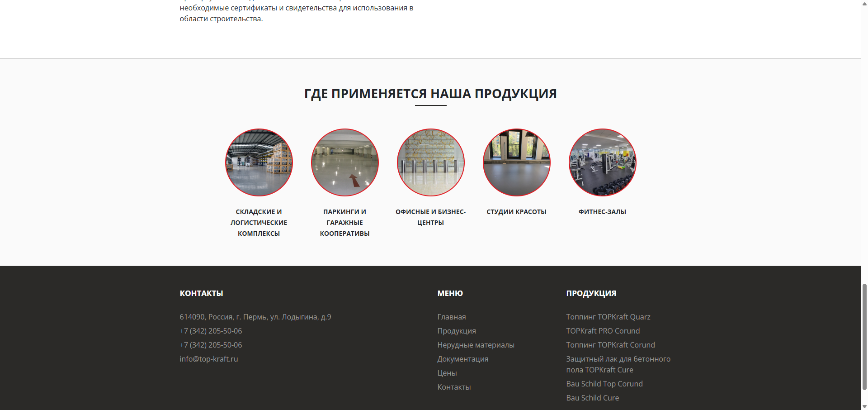Open the 'Главная' footer menu link
Viewport: 868px width, 410px height.
tap(452, 317)
